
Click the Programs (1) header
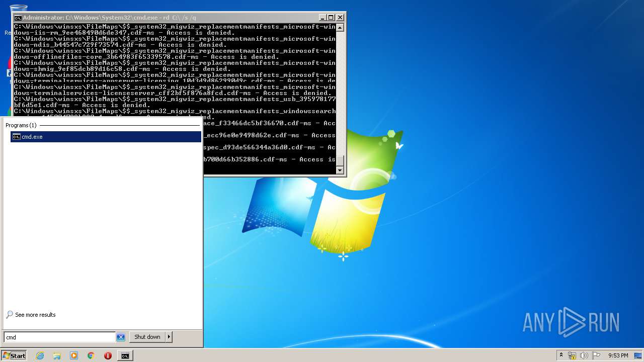point(21,125)
